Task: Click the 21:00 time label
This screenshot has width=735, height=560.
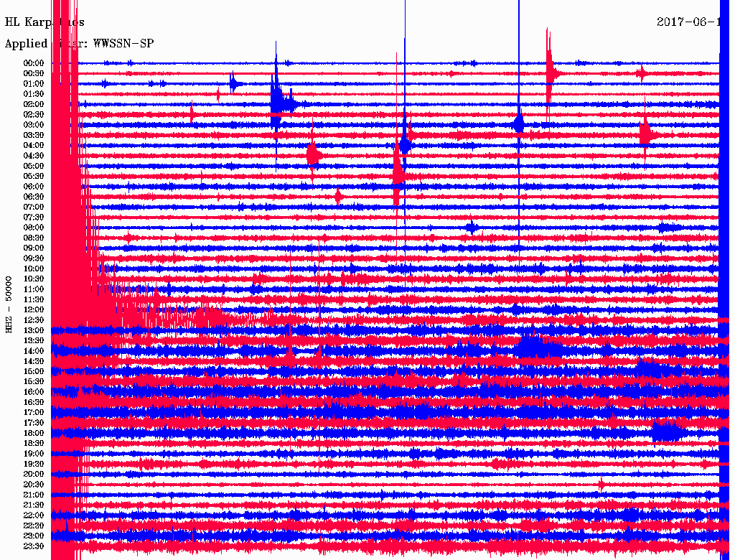Action: tap(34, 495)
